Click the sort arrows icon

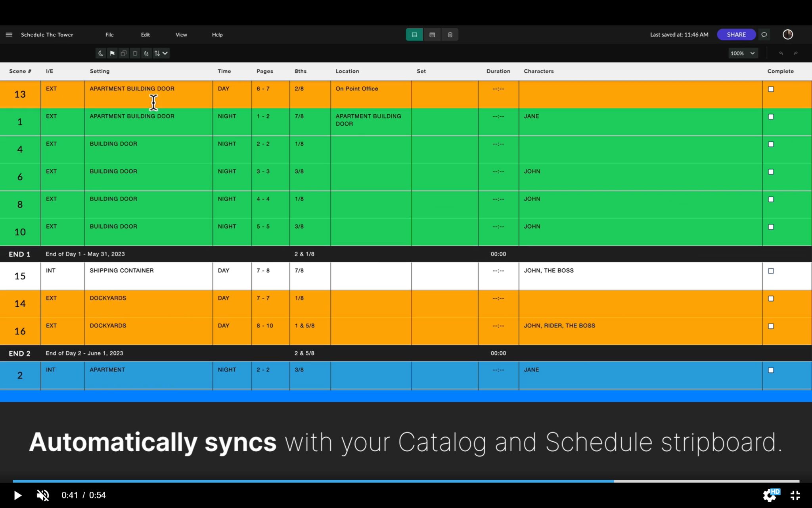click(157, 53)
